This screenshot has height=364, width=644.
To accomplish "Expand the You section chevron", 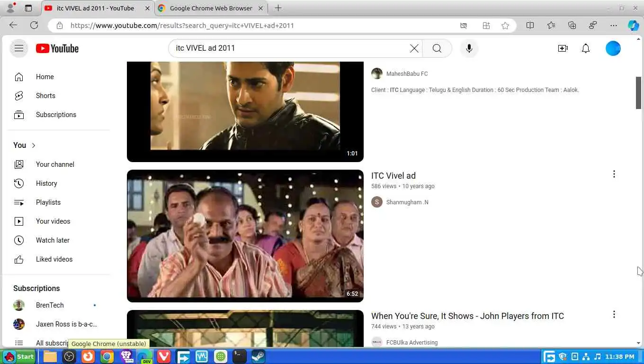I will (34, 146).
